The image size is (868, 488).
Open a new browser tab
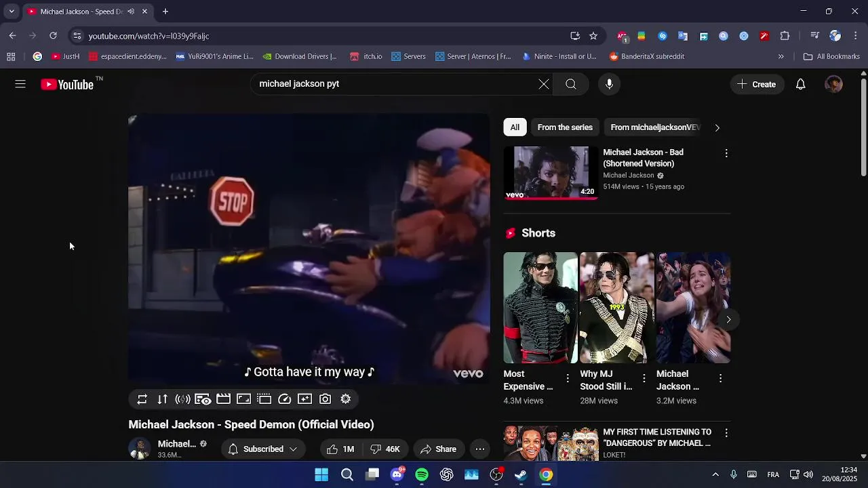tap(165, 12)
